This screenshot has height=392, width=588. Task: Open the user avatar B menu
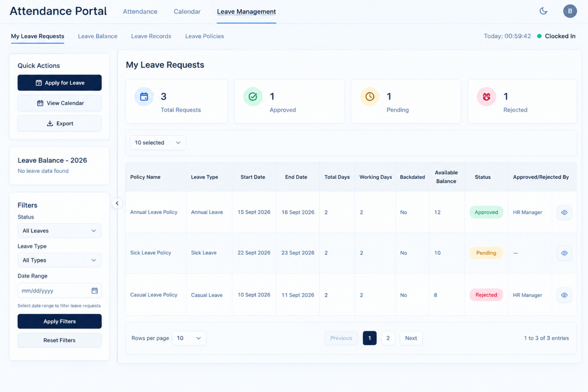tap(570, 11)
